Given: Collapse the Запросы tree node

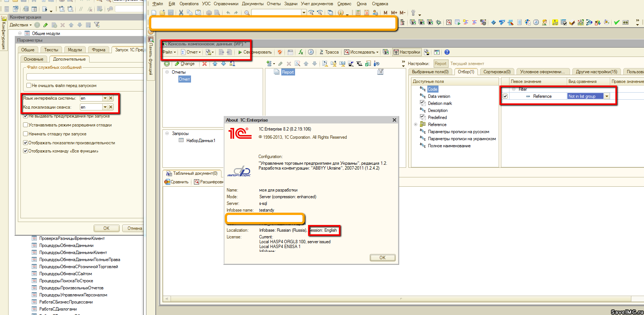Looking at the screenshot, I should [167, 133].
